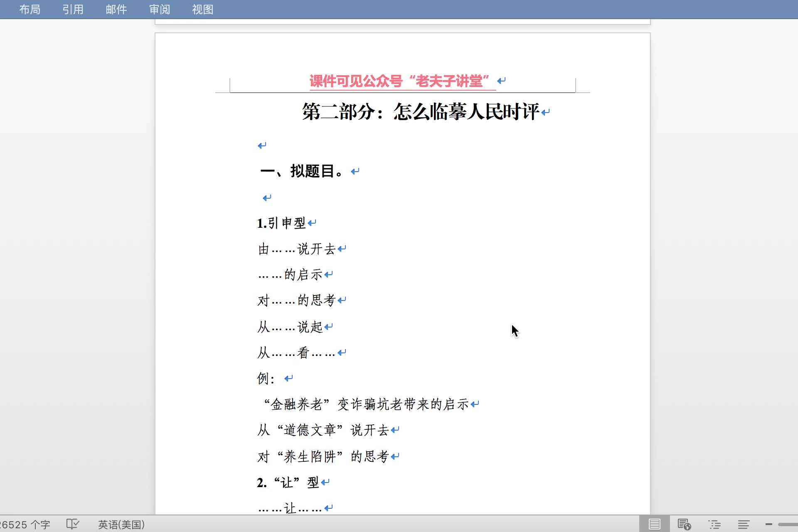This screenshot has width=798, height=532.
Task: Click the line ……让……
Action: pos(290,508)
